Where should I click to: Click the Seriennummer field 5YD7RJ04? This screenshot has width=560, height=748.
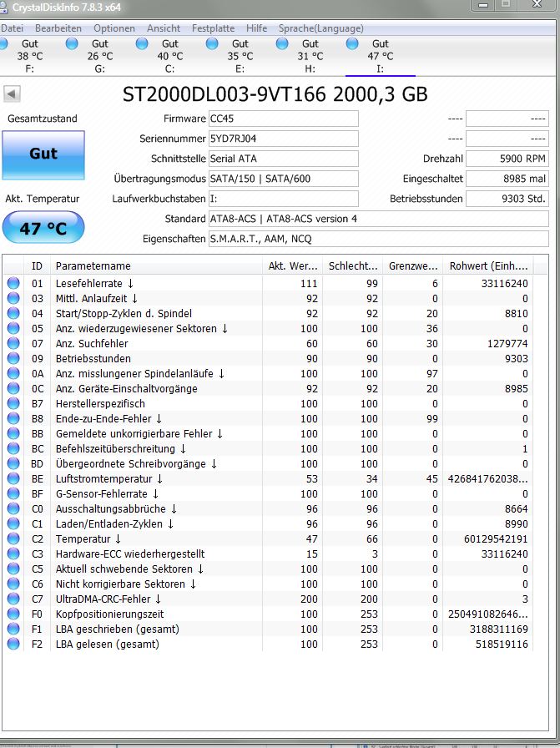tap(284, 139)
